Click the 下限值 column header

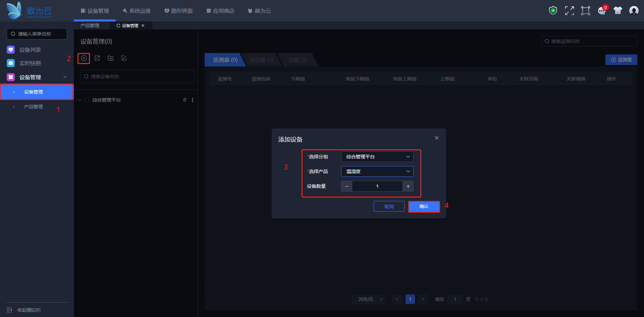298,79
